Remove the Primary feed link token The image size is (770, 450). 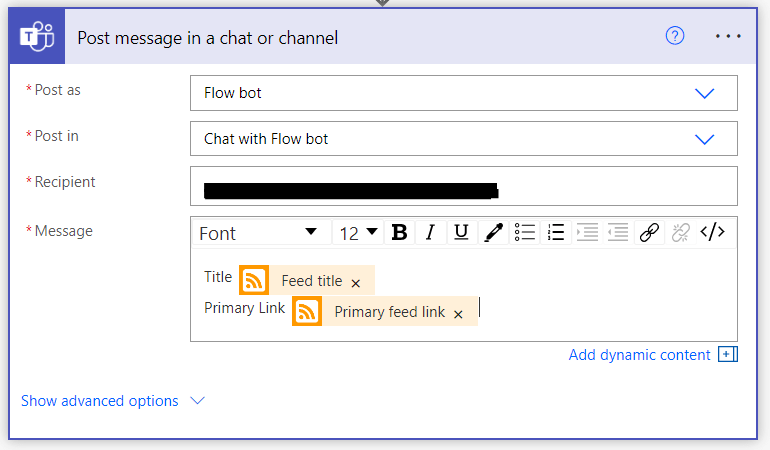pos(458,314)
